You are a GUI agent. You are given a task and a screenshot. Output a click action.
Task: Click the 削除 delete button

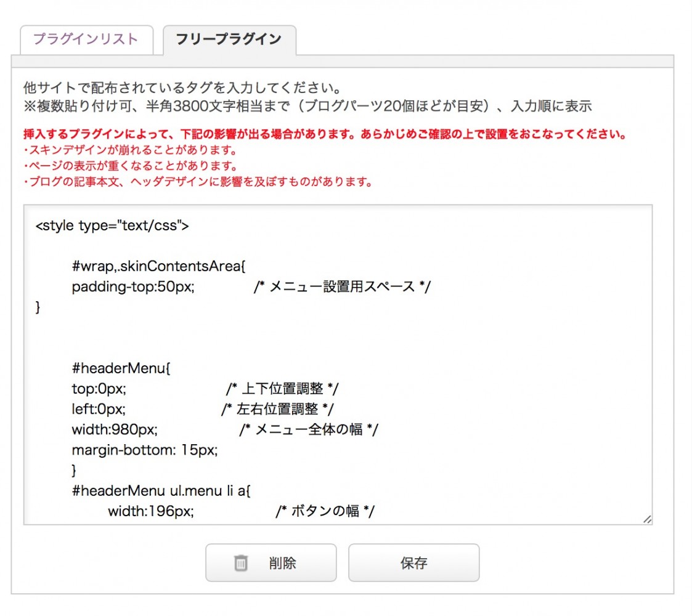tap(271, 562)
